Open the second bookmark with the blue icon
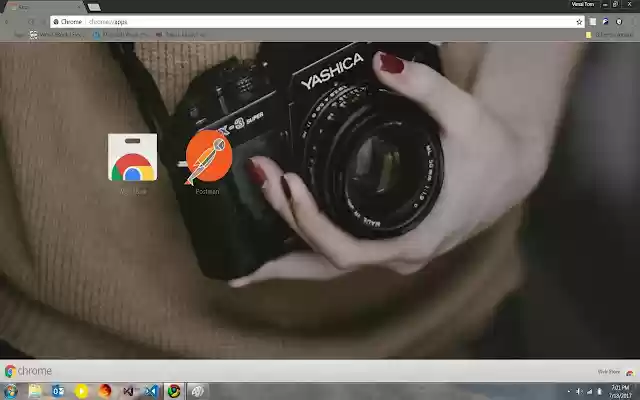 click(x=120, y=35)
